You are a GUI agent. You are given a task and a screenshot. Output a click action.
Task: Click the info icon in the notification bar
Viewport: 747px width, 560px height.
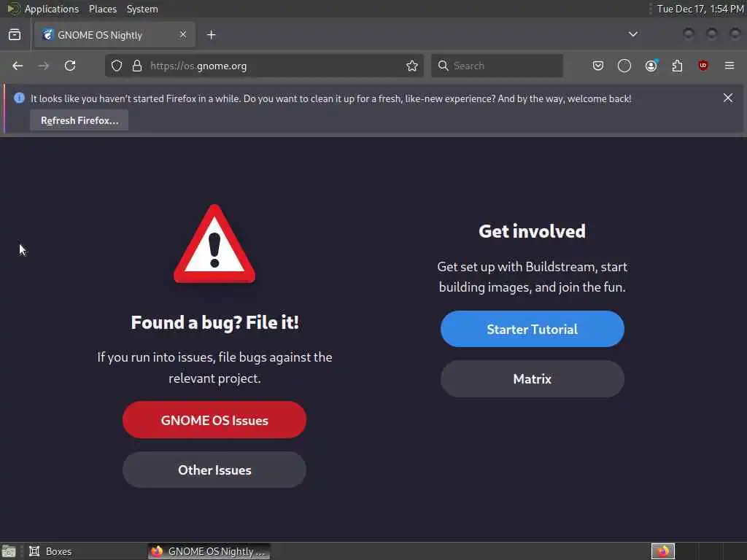pyautogui.click(x=19, y=98)
